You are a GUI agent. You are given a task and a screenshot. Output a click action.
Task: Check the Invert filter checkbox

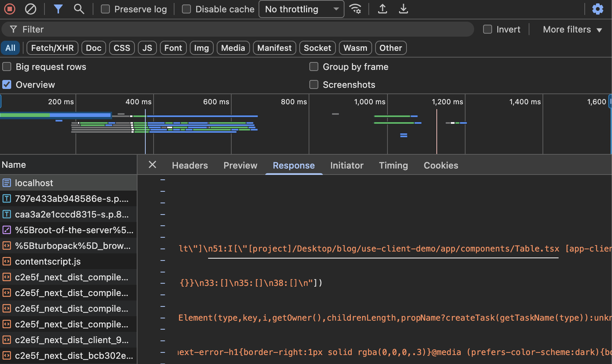[488, 30]
